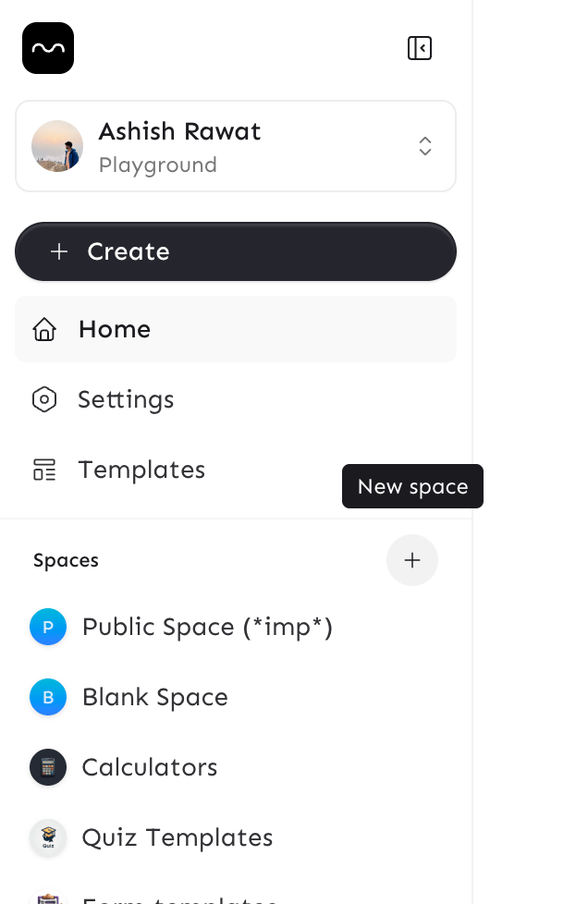Click the Spaces section header
The image size is (588, 904).
pyautogui.click(x=66, y=560)
